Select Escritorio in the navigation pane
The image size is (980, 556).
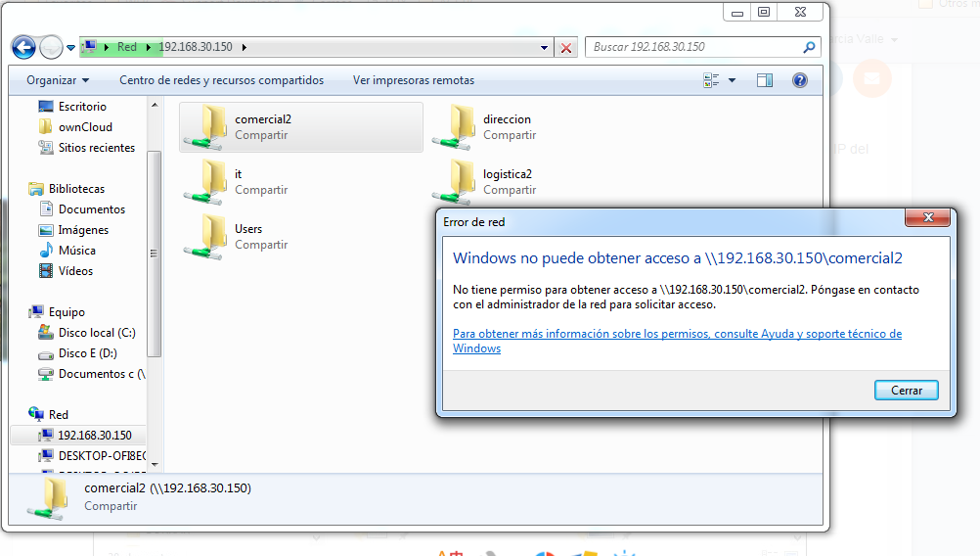82,107
